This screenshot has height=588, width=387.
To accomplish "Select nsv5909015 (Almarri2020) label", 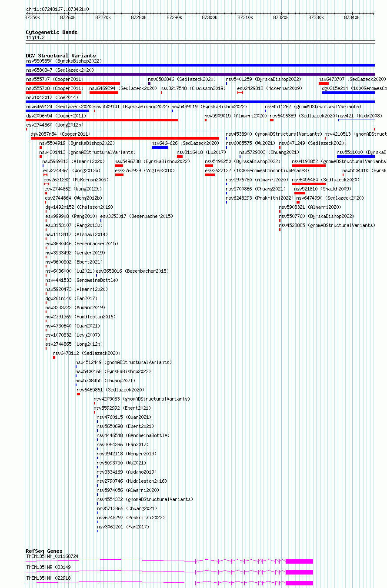I will click(x=236, y=116).
